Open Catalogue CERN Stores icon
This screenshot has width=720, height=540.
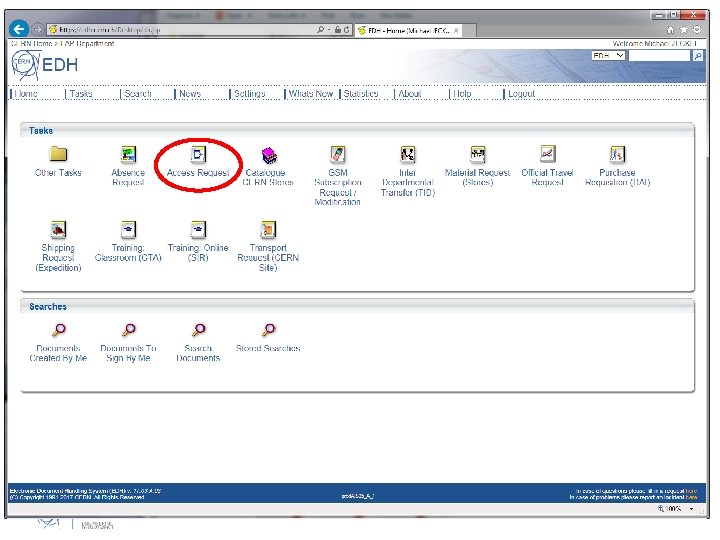(x=269, y=155)
